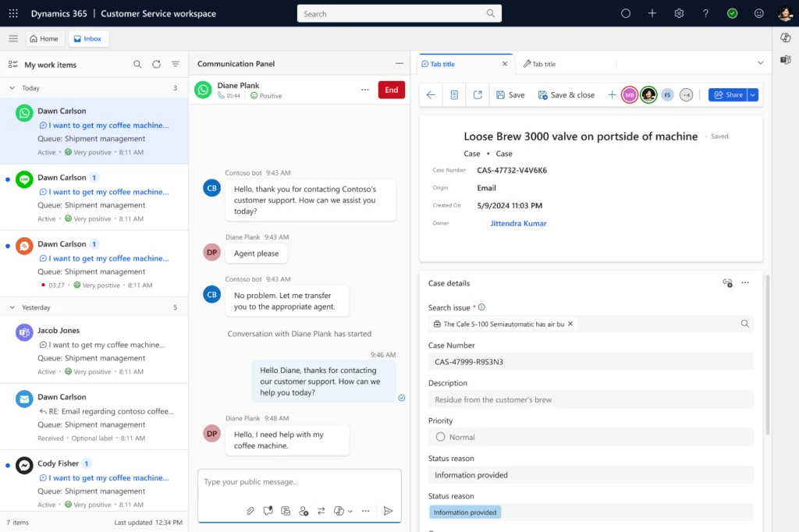Collapse the Today group of work items

[12, 88]
